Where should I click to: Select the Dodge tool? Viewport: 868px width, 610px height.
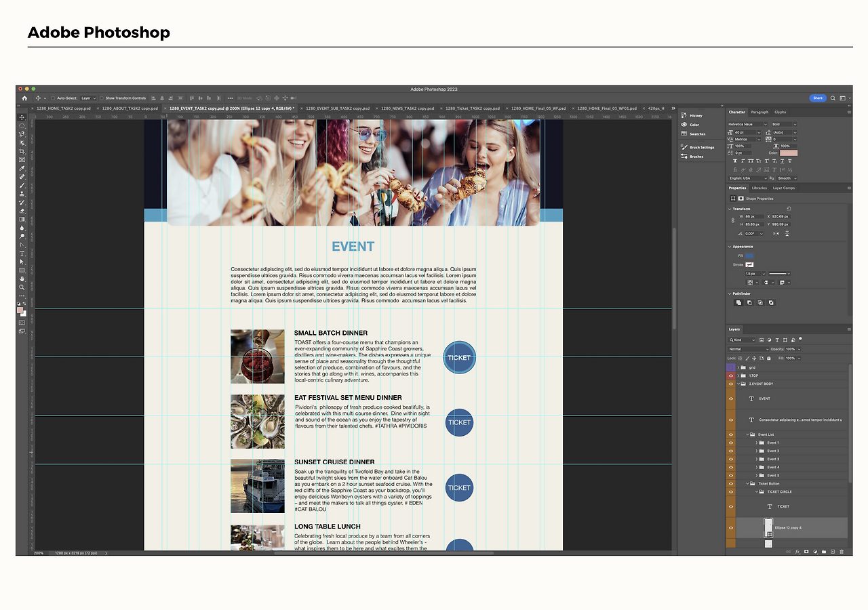(22, 236)
